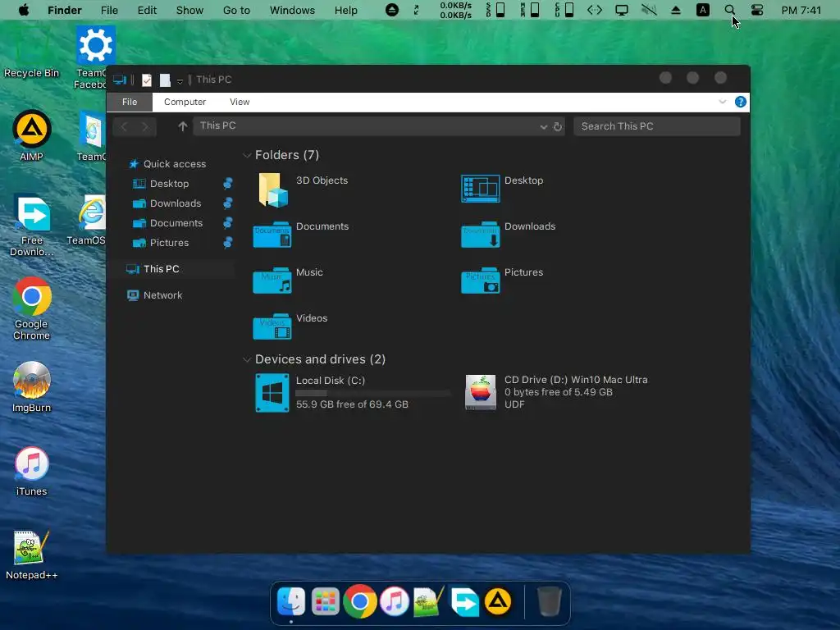Switch to the View ribbon tab

click(240, 102)
